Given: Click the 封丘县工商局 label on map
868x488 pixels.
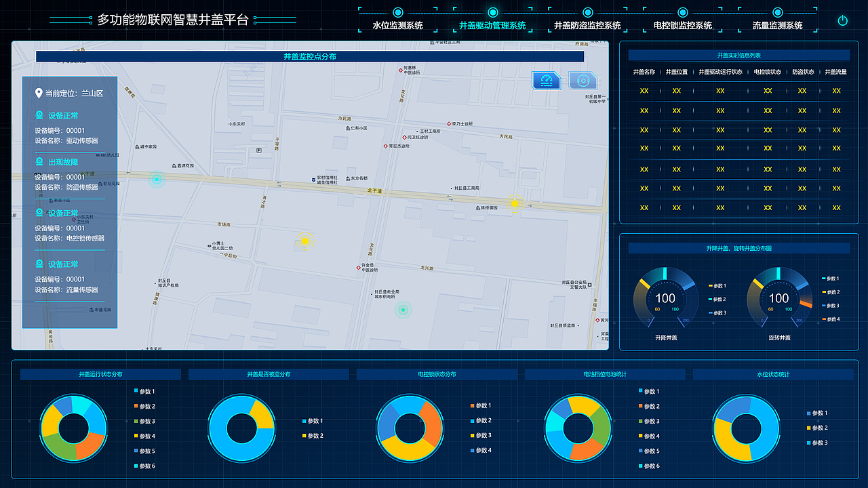Looking at the screenshot, I should pos(467,188).
